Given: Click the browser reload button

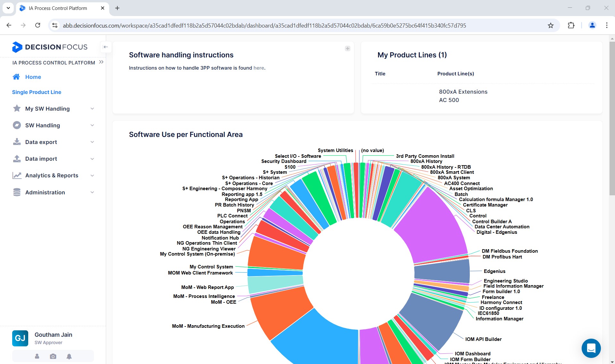Looking at the screenshot, I should click(38, 25).
